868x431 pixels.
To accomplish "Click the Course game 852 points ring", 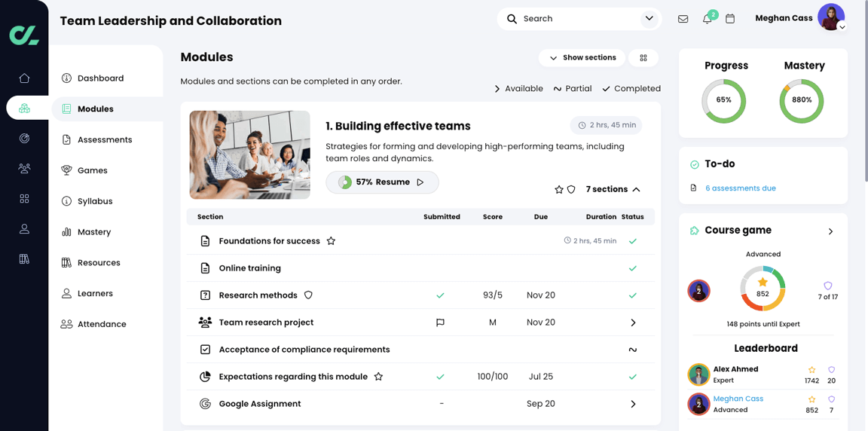I will (x=763, y=289).
